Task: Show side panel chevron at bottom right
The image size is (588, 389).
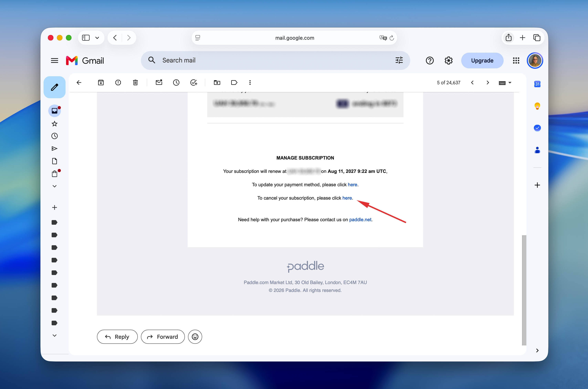Action: (x=537, y=350)
